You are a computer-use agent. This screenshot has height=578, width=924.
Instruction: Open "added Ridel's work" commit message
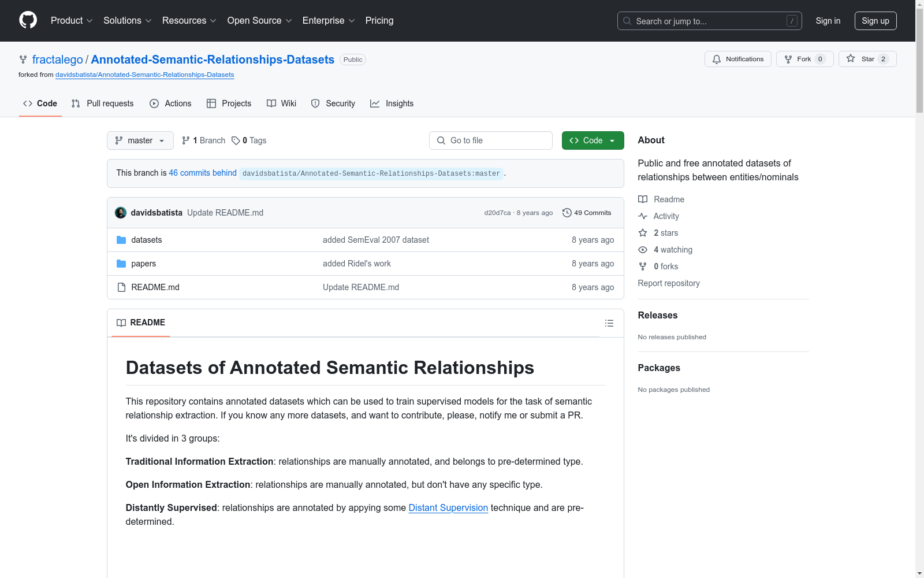click(x=357, y=264)
